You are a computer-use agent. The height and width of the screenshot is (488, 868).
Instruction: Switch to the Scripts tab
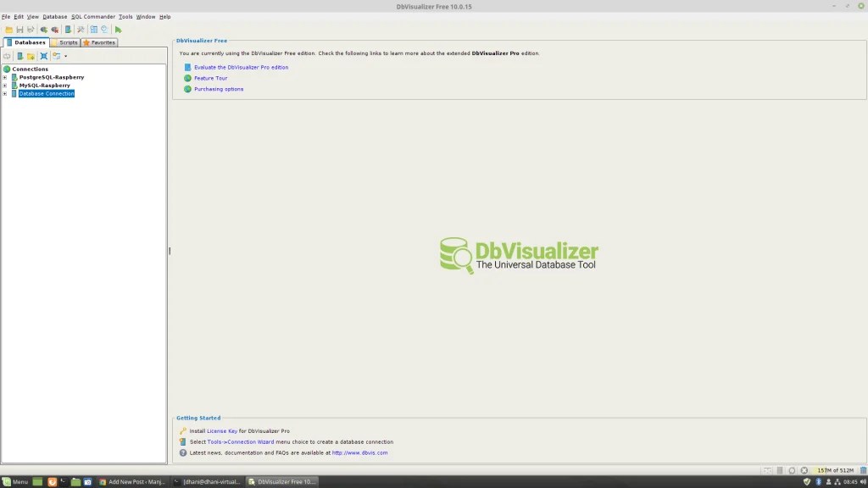(x=65, y=42)
